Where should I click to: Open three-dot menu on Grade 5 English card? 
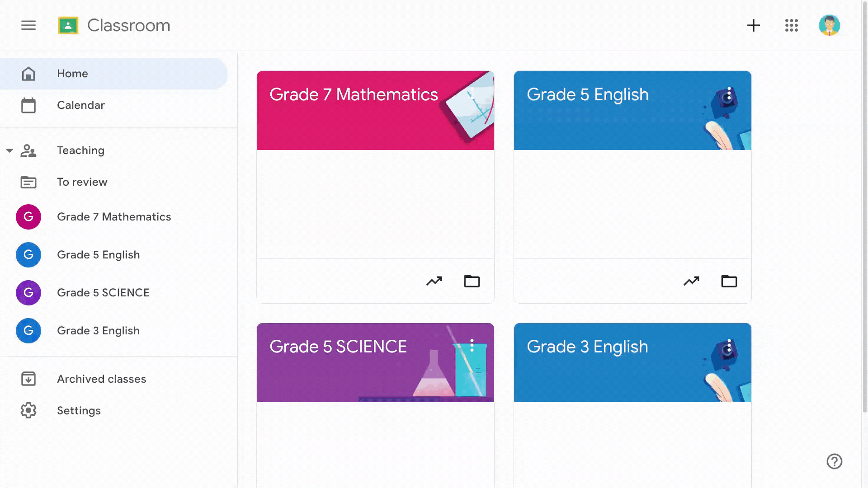729,94
